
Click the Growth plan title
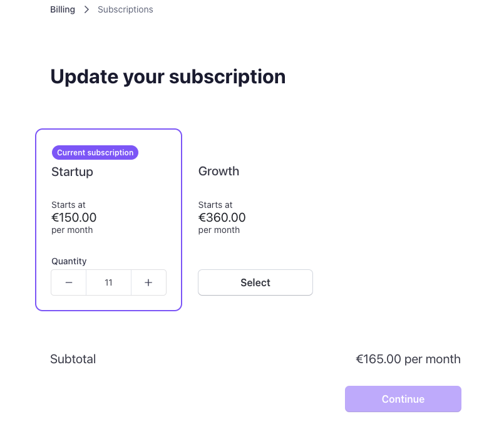[219, 171]
